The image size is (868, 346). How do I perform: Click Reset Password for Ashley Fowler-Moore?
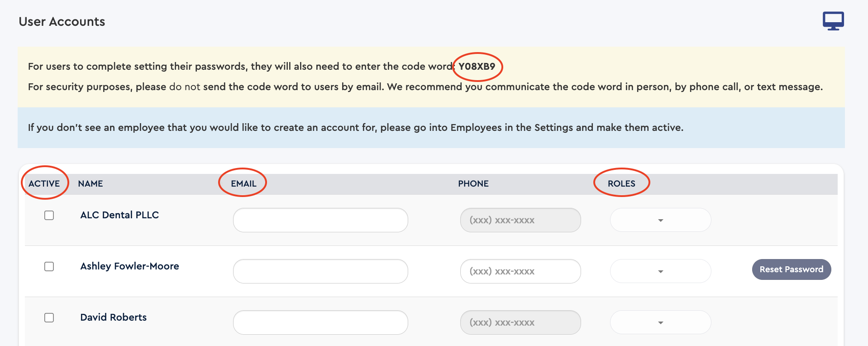792,269
